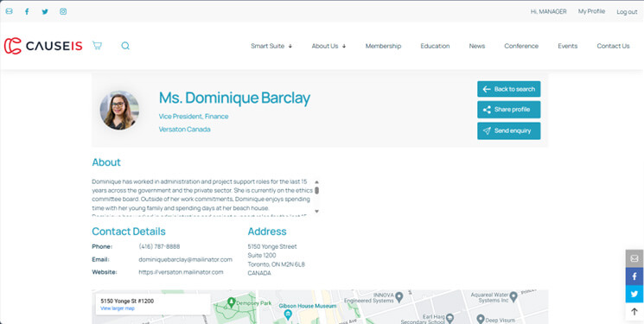Click the Ms. Dominique Barclay heading
644x324 pixels.
point(234,98)
